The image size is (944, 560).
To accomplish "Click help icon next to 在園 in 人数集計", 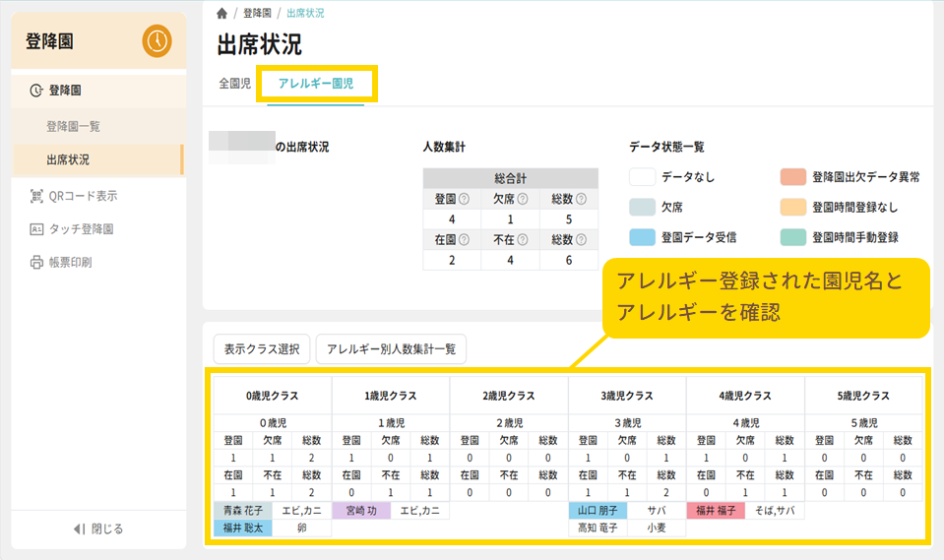I will (x=465, y=240).
